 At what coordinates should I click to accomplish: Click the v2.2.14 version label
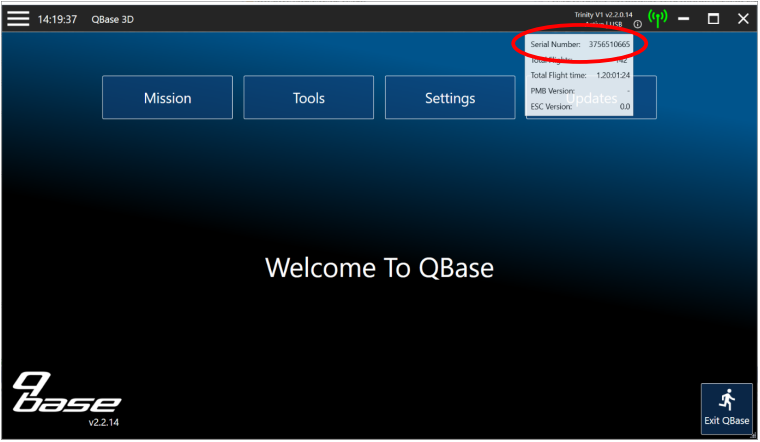(104, 422)
